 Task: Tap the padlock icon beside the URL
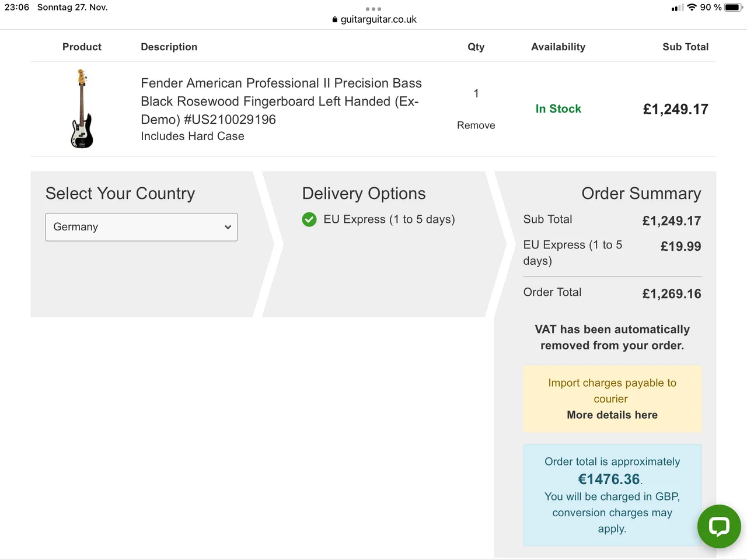334,20
